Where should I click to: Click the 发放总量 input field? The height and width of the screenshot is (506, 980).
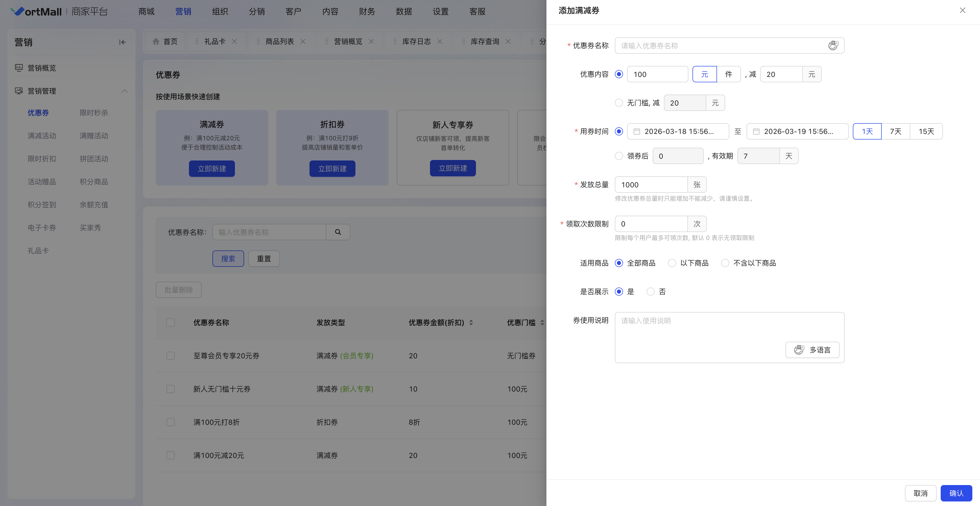pos(651,185)
